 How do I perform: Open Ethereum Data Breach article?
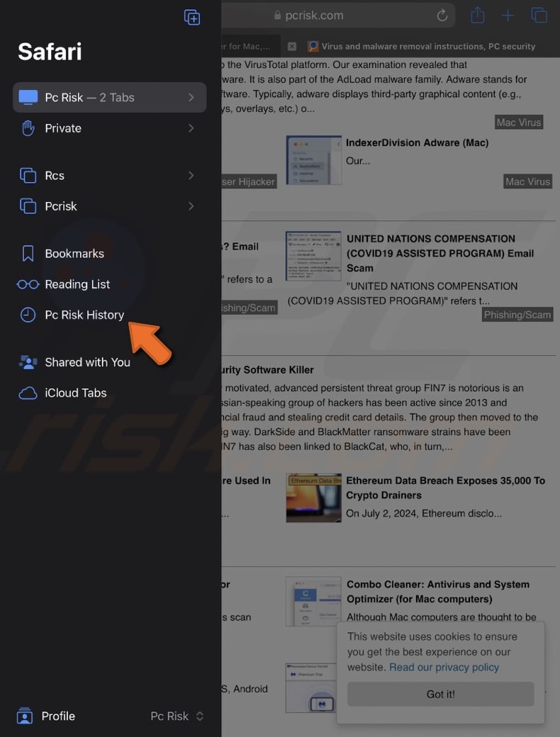point(445,488)
